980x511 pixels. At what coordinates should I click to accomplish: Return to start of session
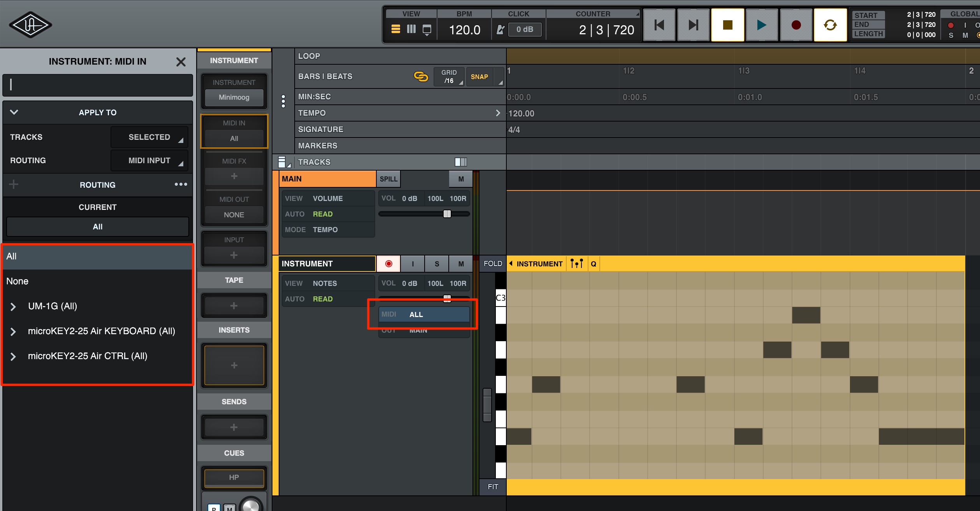659,25
